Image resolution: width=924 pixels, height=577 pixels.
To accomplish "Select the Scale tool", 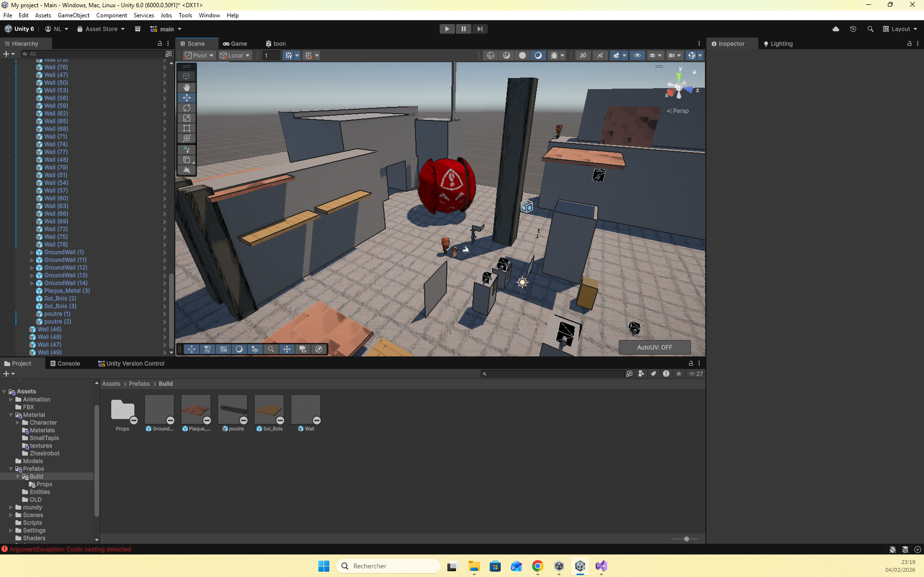I will click(x=187, y=118).
